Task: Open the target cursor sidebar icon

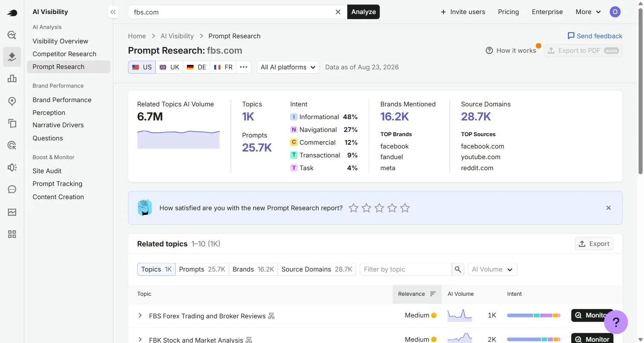Action: click(12, 146)
